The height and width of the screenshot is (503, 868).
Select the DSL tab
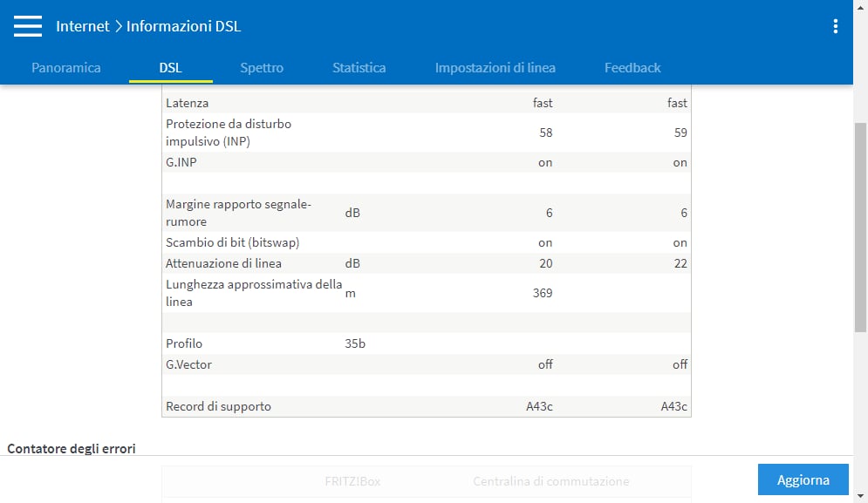tap(170, 67)
